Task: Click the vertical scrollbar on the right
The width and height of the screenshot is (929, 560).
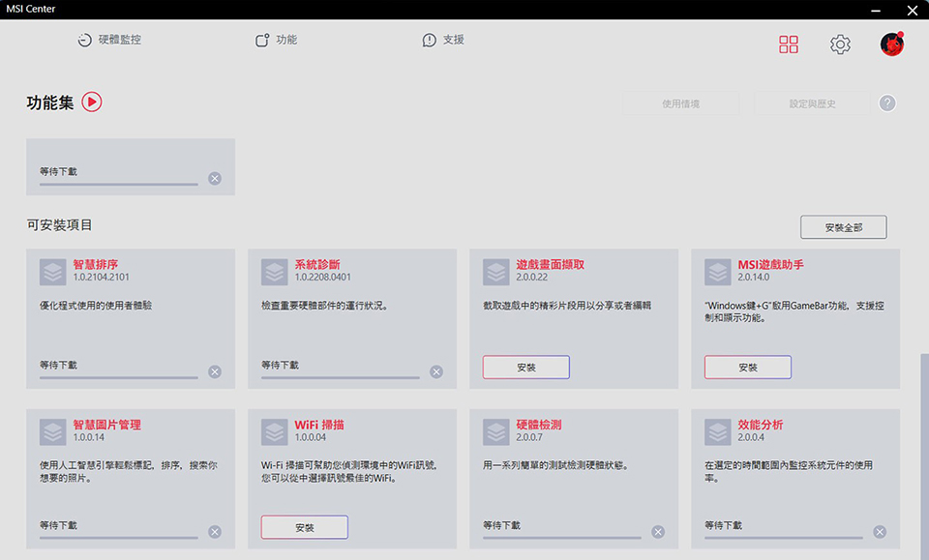Action: point(924,456)
